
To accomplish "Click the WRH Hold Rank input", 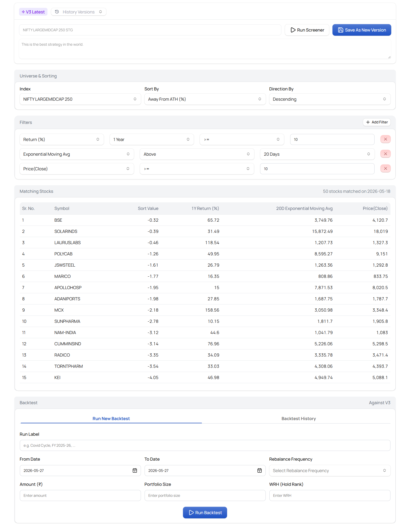I will (330, 496).
